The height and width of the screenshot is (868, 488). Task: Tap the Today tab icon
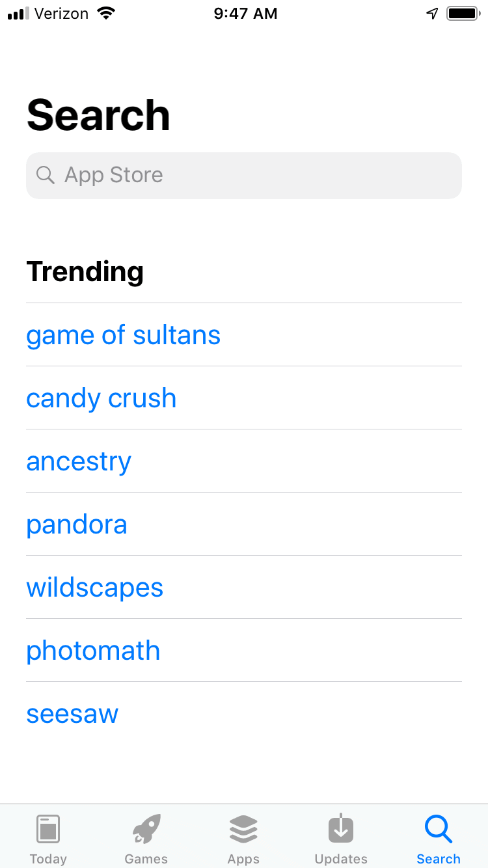pyautogui.click(x=48, y=829)
